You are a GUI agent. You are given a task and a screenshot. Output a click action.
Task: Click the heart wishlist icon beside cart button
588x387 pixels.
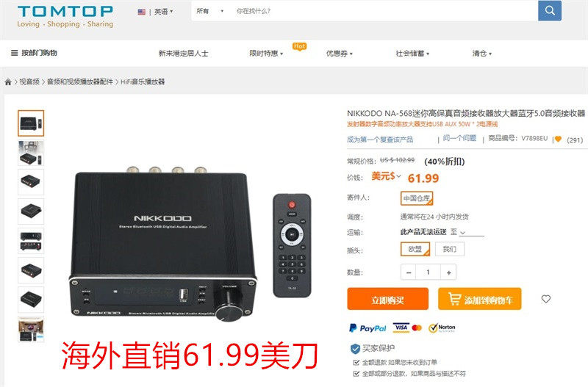coord(545,299)
